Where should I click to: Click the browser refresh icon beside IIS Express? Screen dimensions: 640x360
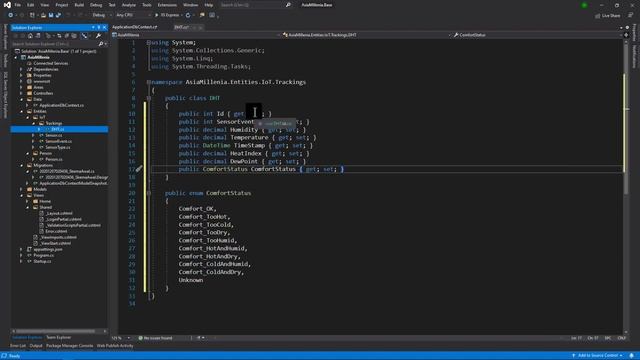click(188, 15)
